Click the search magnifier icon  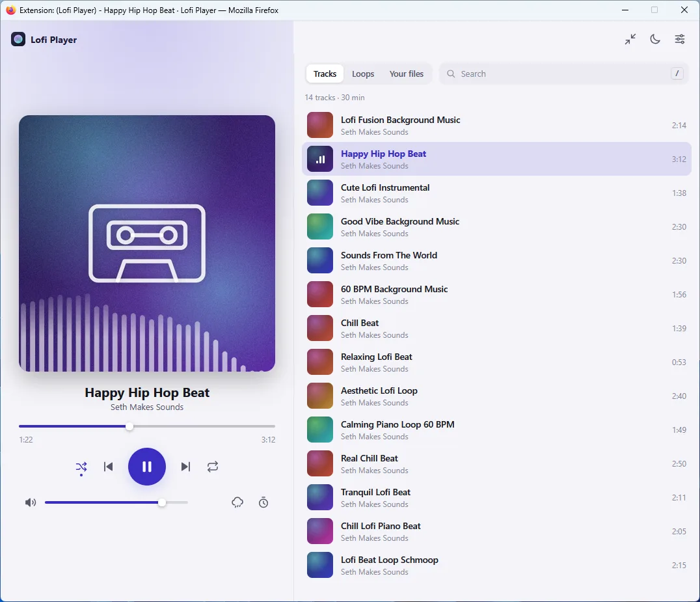[x=451, y=74]
